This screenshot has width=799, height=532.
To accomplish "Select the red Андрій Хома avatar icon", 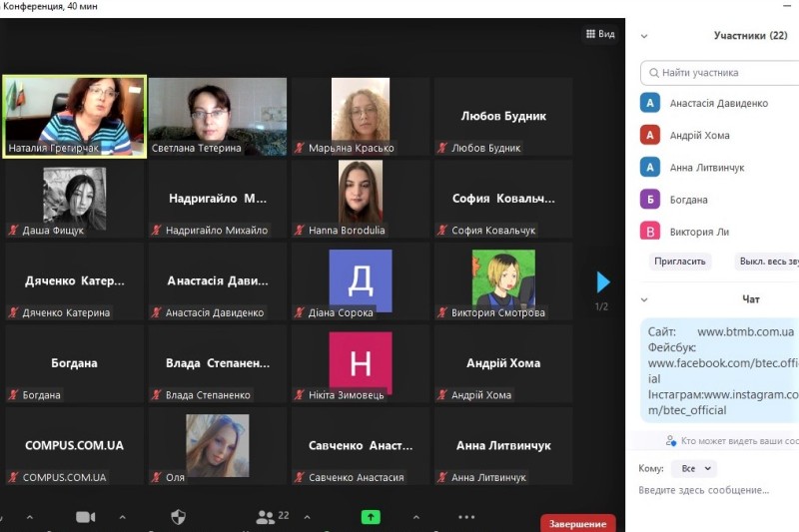I will coord(650,135).
